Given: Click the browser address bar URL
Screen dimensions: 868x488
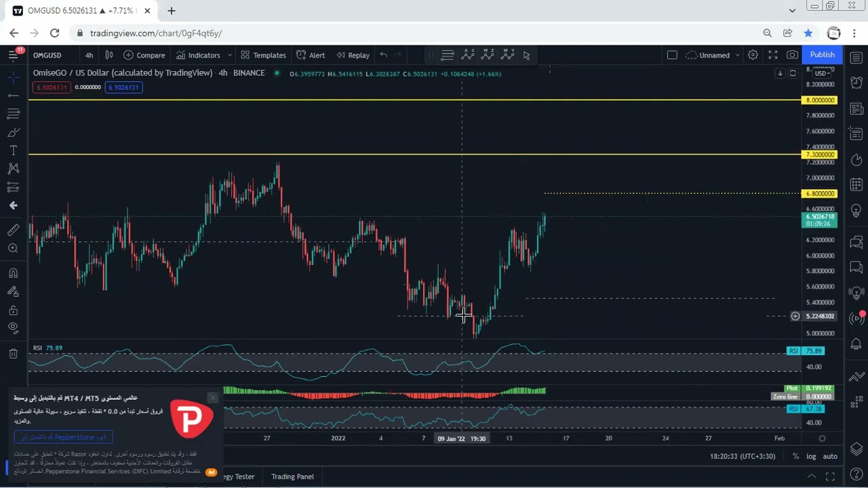Looking at the screenshot, I should tap(156, 33).
